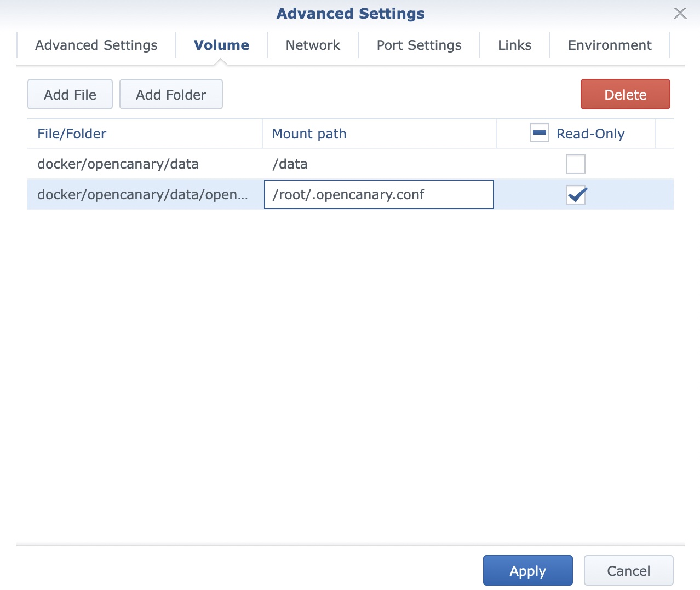700x590 pixels.
Task: Select the docker/opencanary/data folder row
Action: point(118,164)
